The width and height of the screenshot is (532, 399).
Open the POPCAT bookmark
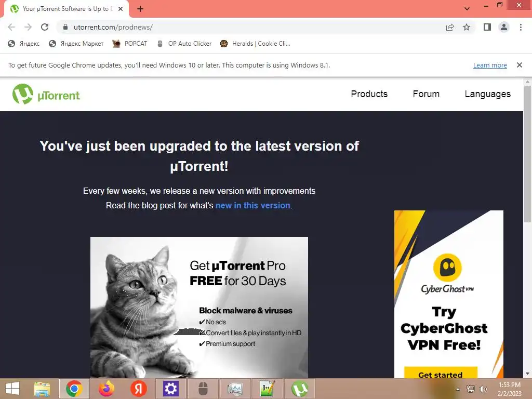(x=130, y=44)
